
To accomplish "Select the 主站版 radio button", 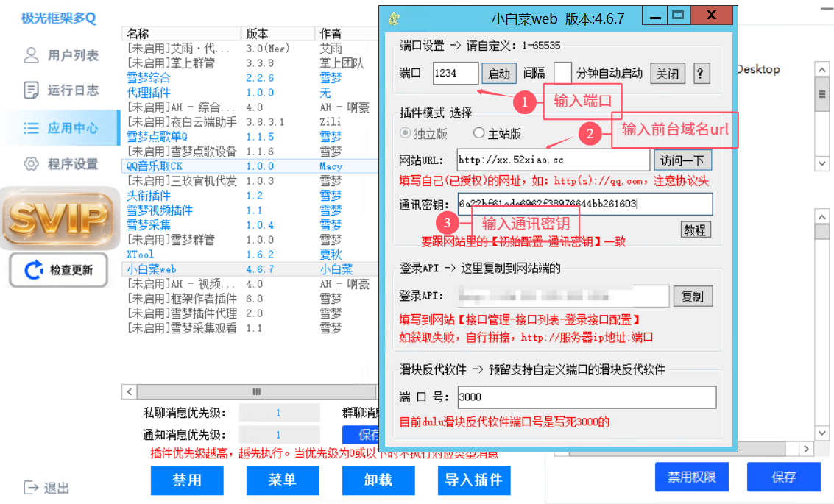I will point(479,133).
